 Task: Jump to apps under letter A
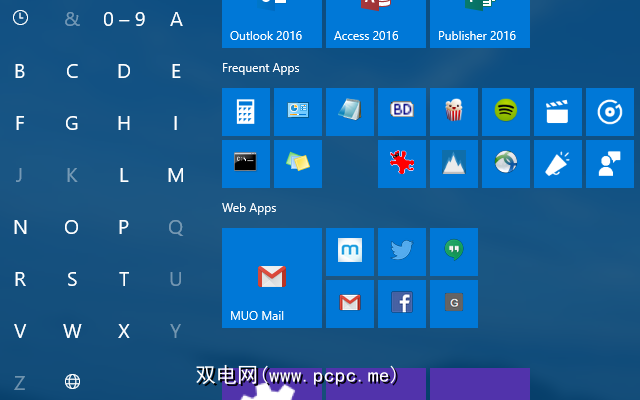pyautogui.click(x=176, y=19)
